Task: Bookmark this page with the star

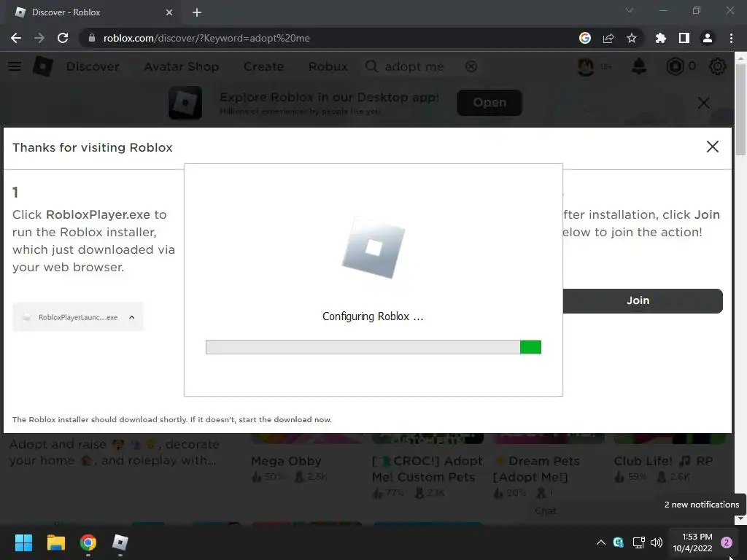Action: click(x=632, y=38)
